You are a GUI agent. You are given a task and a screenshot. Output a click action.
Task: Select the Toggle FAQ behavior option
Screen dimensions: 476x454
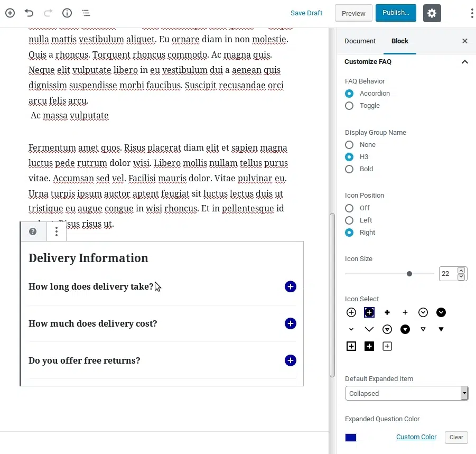349,106
